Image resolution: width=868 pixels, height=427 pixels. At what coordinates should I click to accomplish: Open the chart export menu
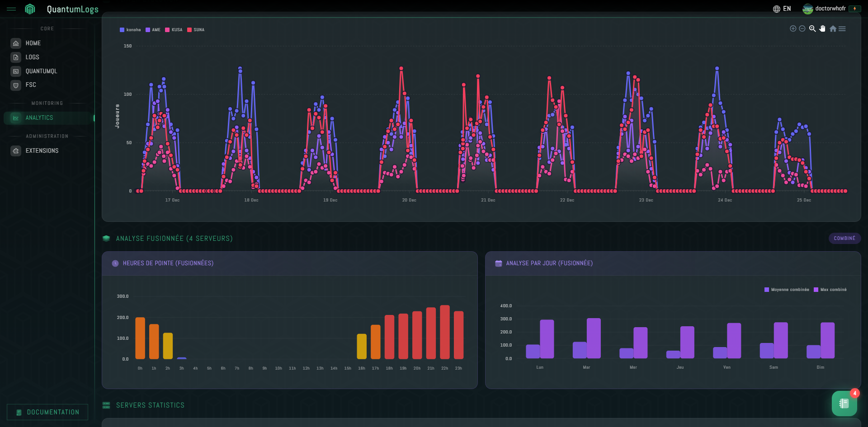(842, 28)
